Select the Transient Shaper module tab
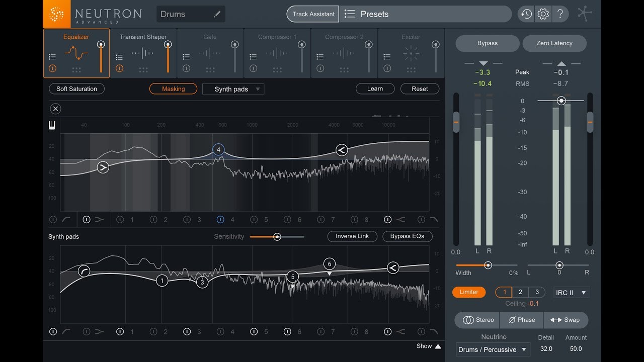Image resolution: width=644 pixels, height=362 pixels. pyautogui.click(x=143, y=53)
